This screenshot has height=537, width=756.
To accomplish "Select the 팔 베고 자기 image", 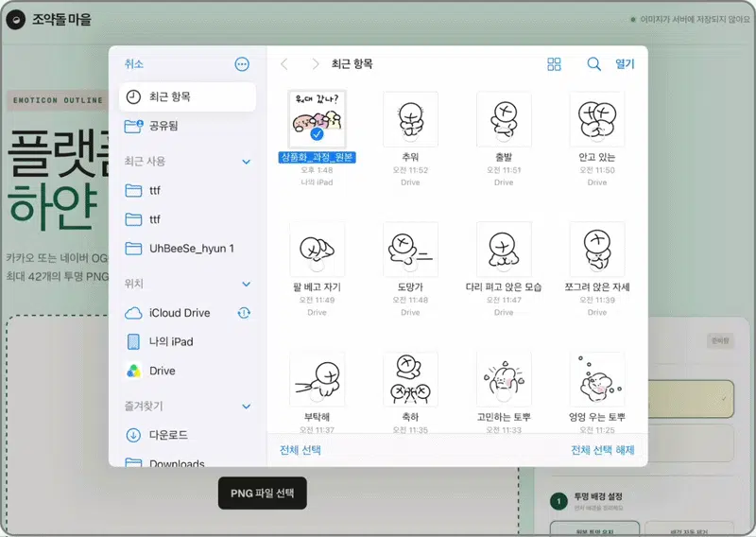I will pos(317,249).
